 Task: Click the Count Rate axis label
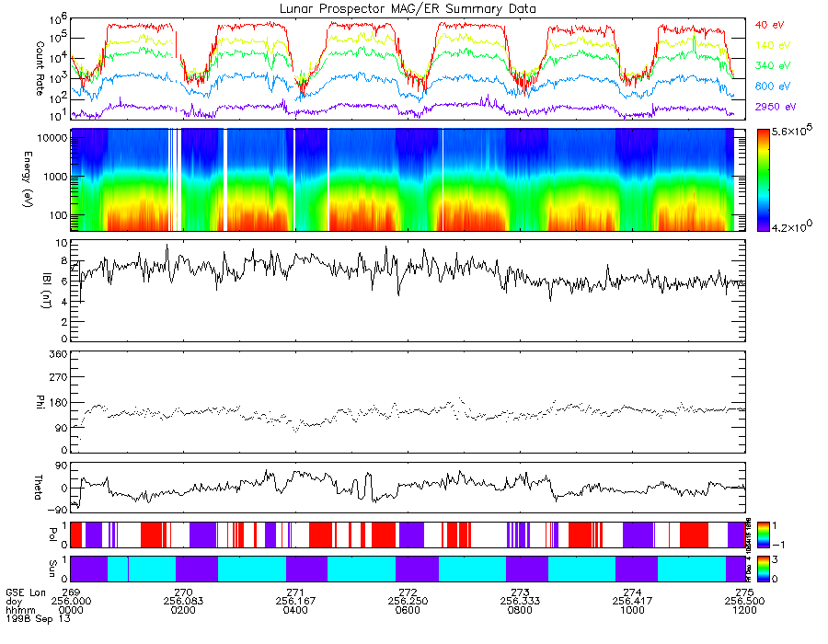coord(40,68)
